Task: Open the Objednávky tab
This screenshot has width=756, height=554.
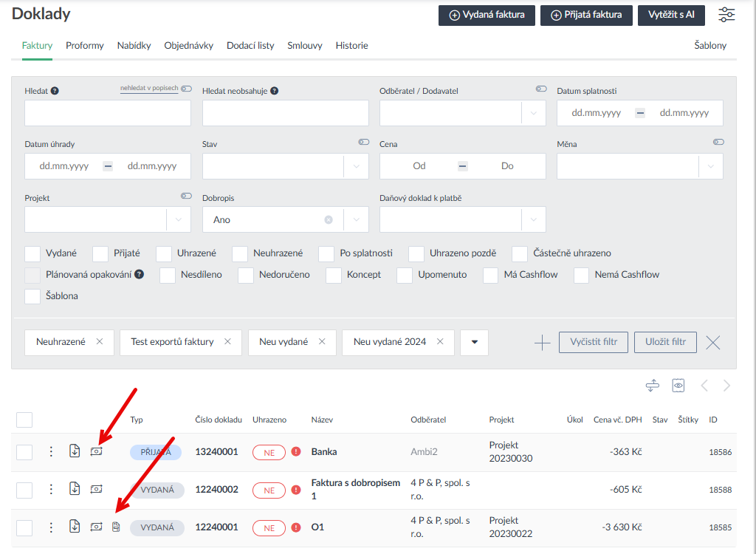Action: pyautogui.click(x=188, y=46)
